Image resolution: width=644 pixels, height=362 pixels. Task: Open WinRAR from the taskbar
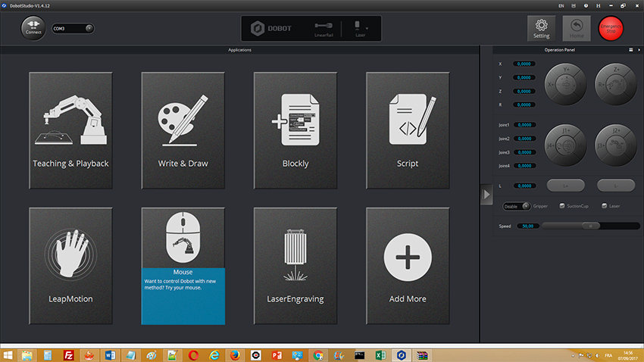[422, 355]
